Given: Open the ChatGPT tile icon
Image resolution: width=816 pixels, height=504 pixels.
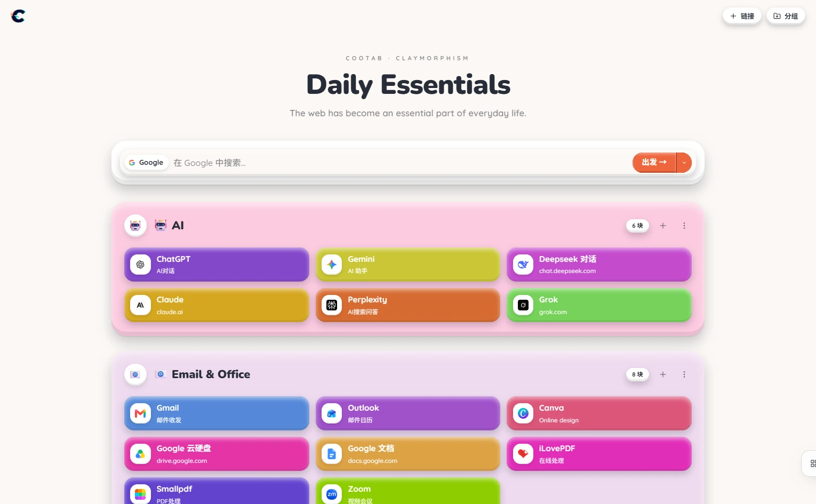Looking at the screenshot, I should click(x=140, y=265).
